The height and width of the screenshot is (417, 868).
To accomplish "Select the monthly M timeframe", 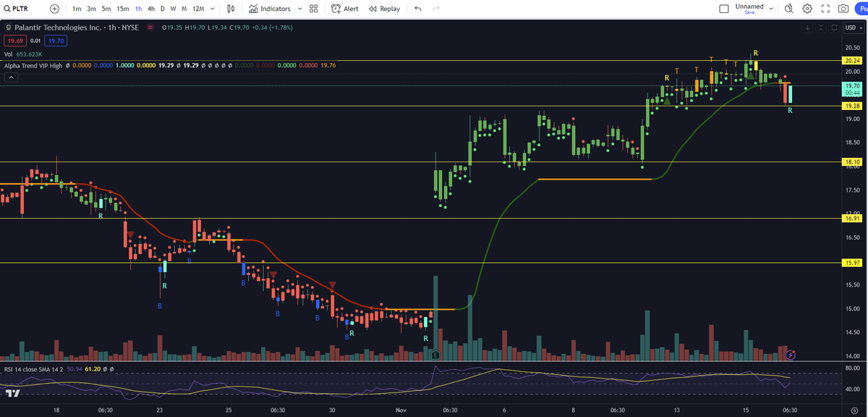I will coord(185,9).
